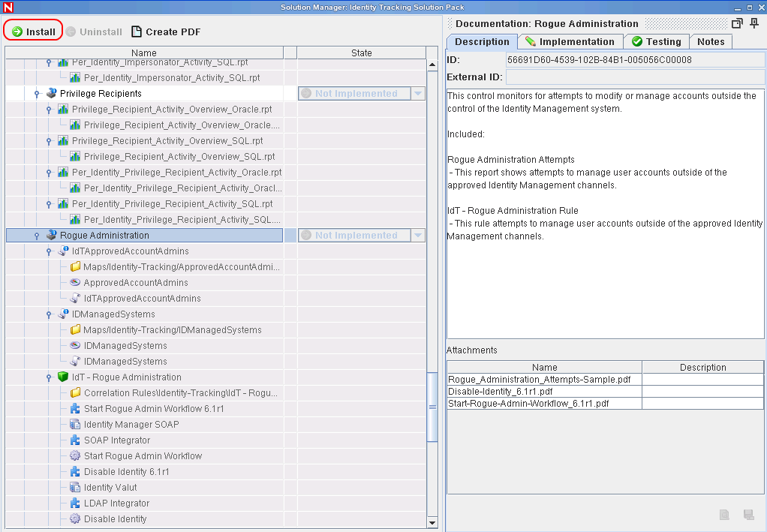Open the Rogue Administration state dropdown
Image resolution: width=767 pixels, height=532 pixels.
coord(418,235)
